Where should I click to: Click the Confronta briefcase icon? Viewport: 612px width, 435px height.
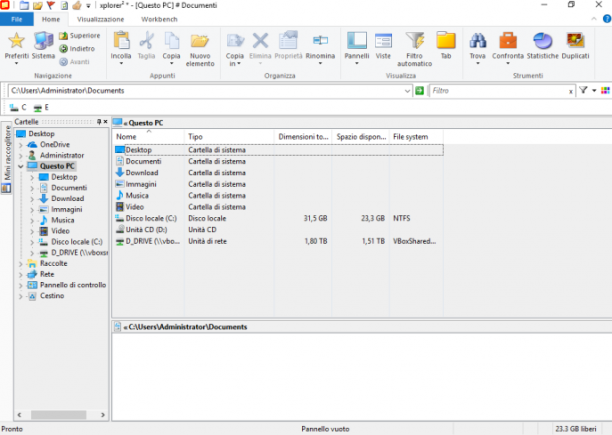pyautogui.click(x=508, y=40)
